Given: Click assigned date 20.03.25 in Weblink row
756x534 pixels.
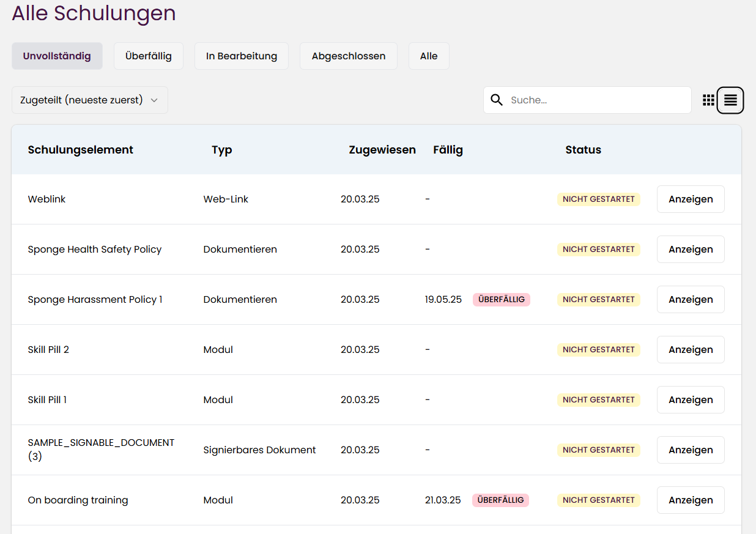Looking at the screenshot, I should (x=360, y=199).
